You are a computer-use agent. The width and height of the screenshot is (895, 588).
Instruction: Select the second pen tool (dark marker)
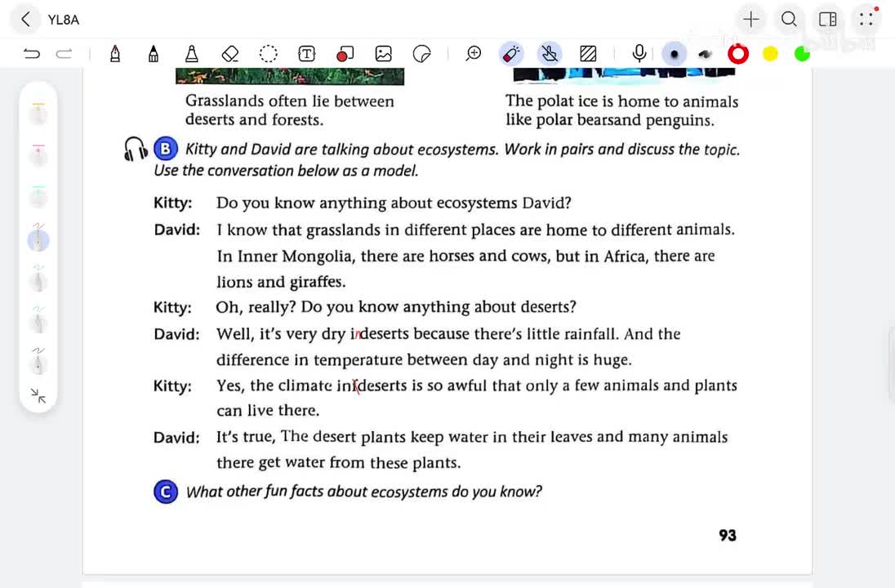[153, 54]
